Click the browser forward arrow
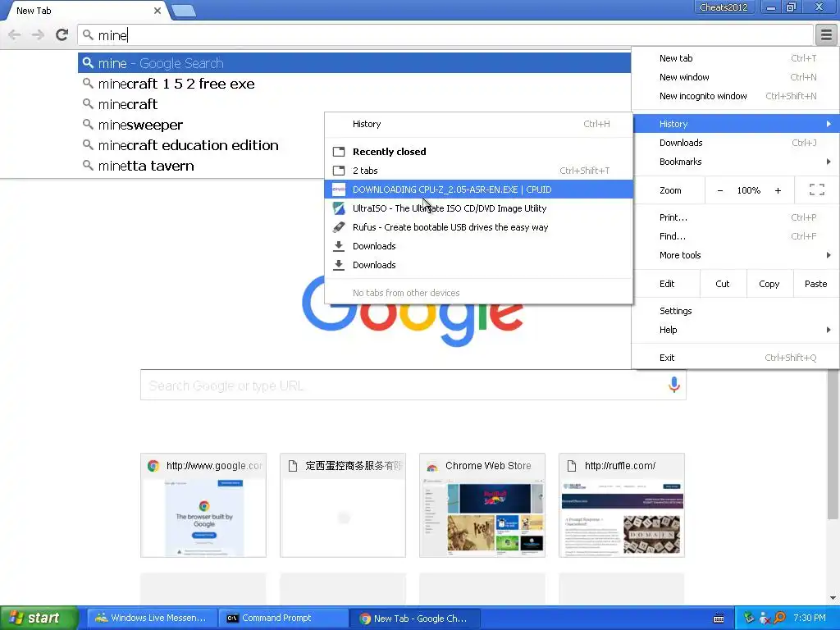The height and width of the screenshot is (630, 840). [x=38, y=34]
